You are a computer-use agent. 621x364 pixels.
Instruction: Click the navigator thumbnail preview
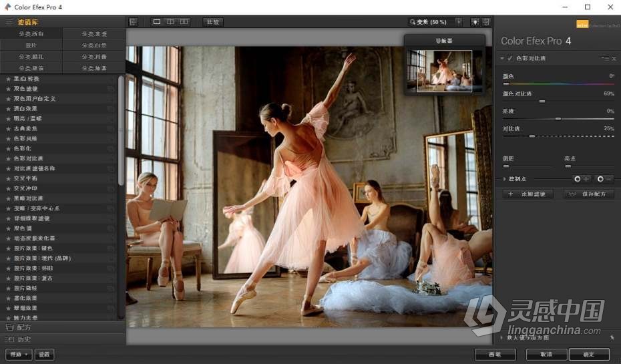(x=444, y=71)
